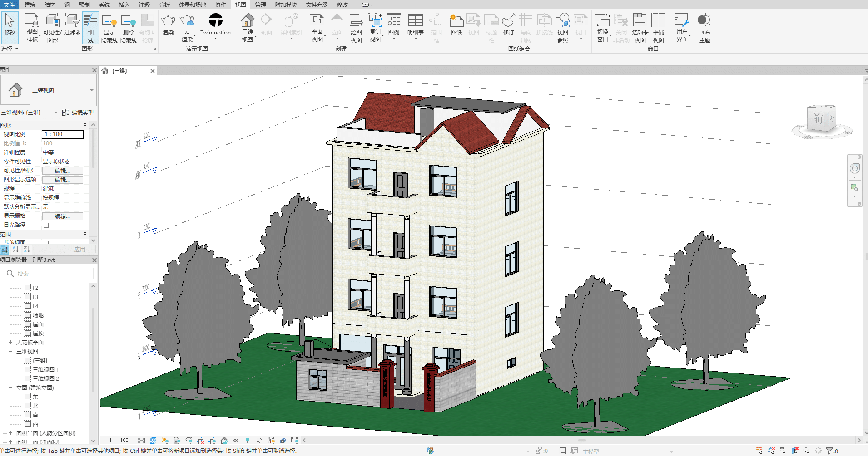Click the Edit Type button
The width and height of the screenshot is (868, 456).
78,113
